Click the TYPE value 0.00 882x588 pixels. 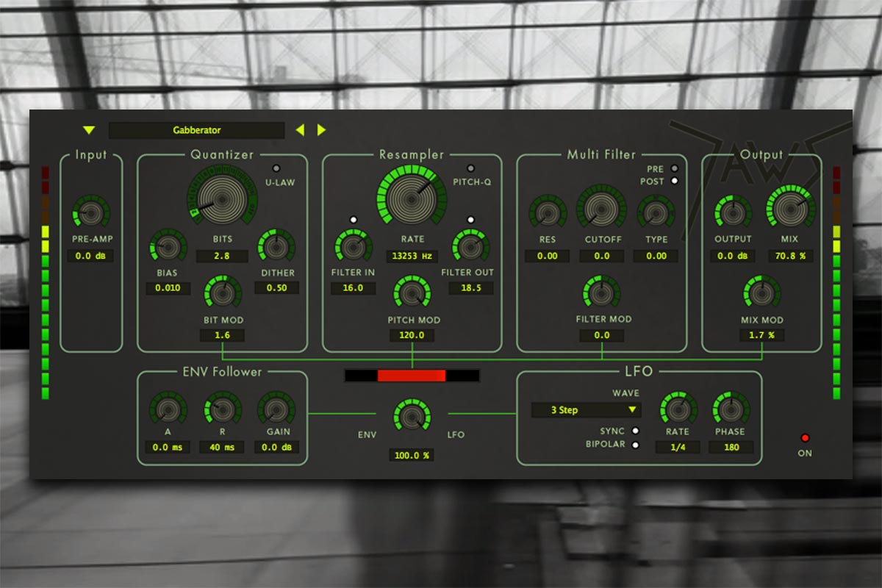(656, 257)
